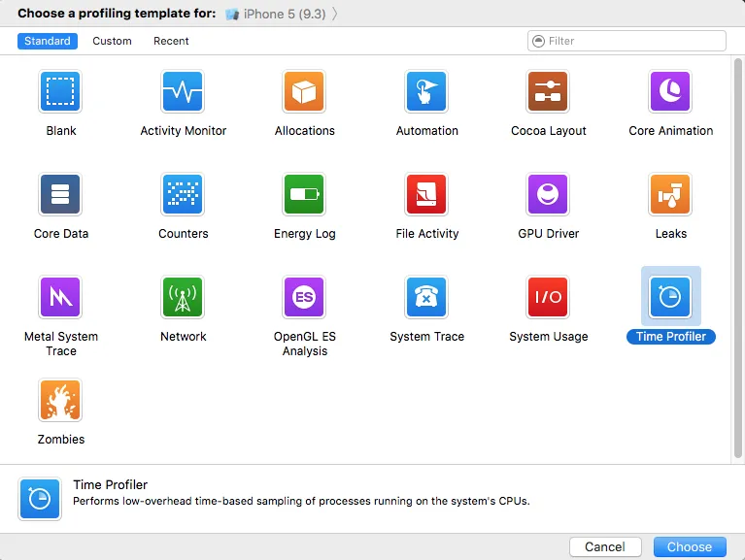Select the Network template icon
Image resolution: width=745 pixels, height=560 pixels.
(x=183, y=297)
